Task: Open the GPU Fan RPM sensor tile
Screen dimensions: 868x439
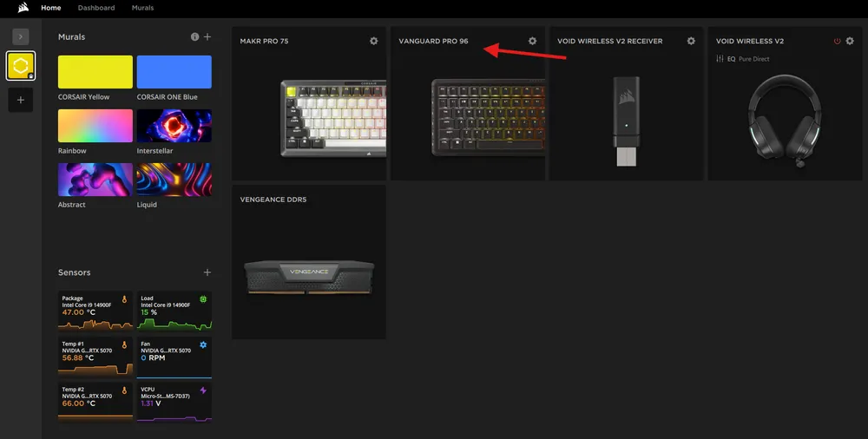Action: [x=174, y=357]
